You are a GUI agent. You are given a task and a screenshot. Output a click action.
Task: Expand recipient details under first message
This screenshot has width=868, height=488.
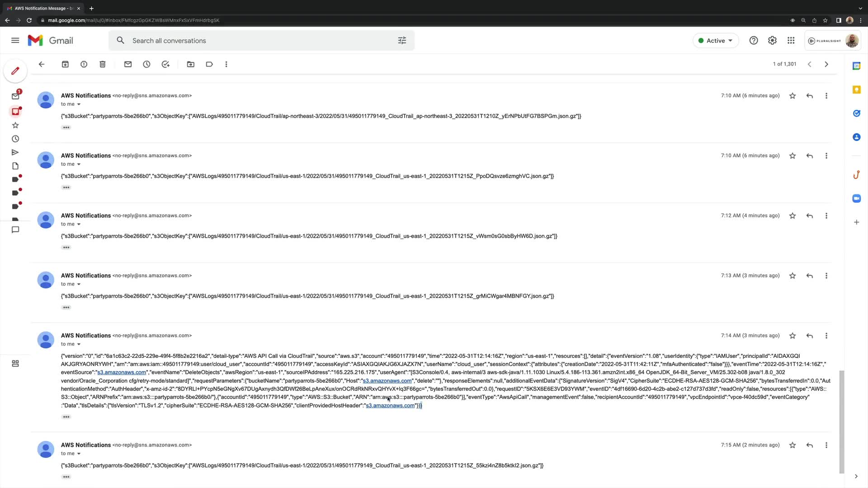[79, 104]
